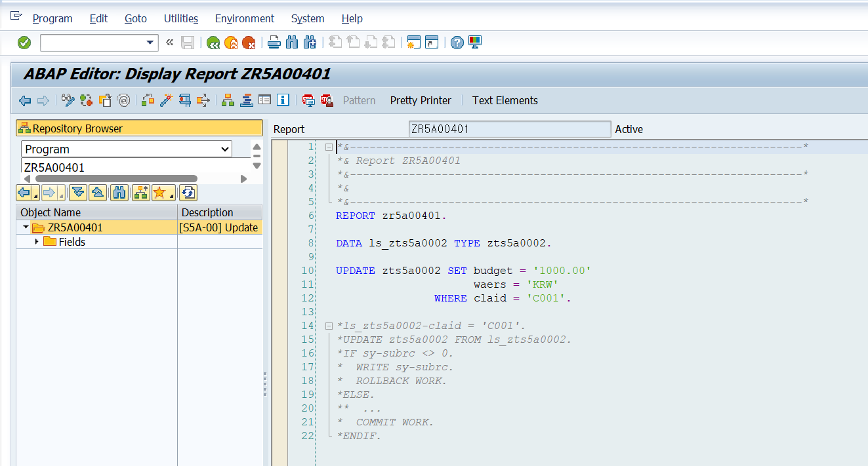This screenshot has width=868, height=466.
Task: Click the red Cancel icon
Action: [249, 43]
